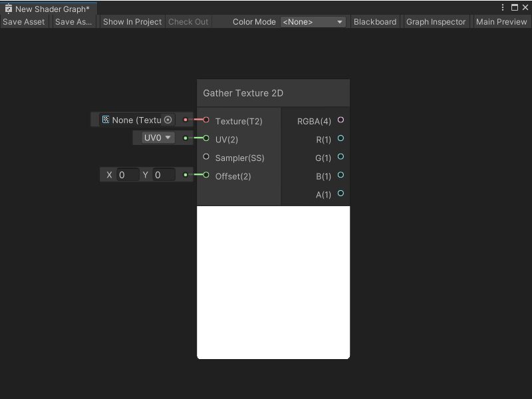The height and width of the screenshot is (399, 532).
Task: Toggle the Main Preview panel
Action: pos(501,21)
